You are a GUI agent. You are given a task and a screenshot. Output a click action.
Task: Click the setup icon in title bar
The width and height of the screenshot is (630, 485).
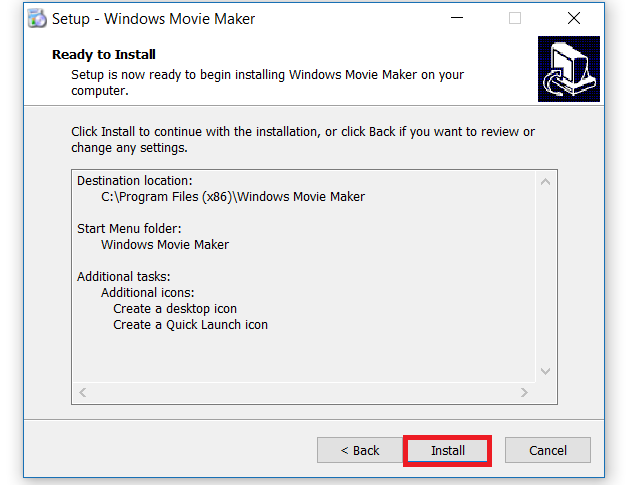[37, 18]
